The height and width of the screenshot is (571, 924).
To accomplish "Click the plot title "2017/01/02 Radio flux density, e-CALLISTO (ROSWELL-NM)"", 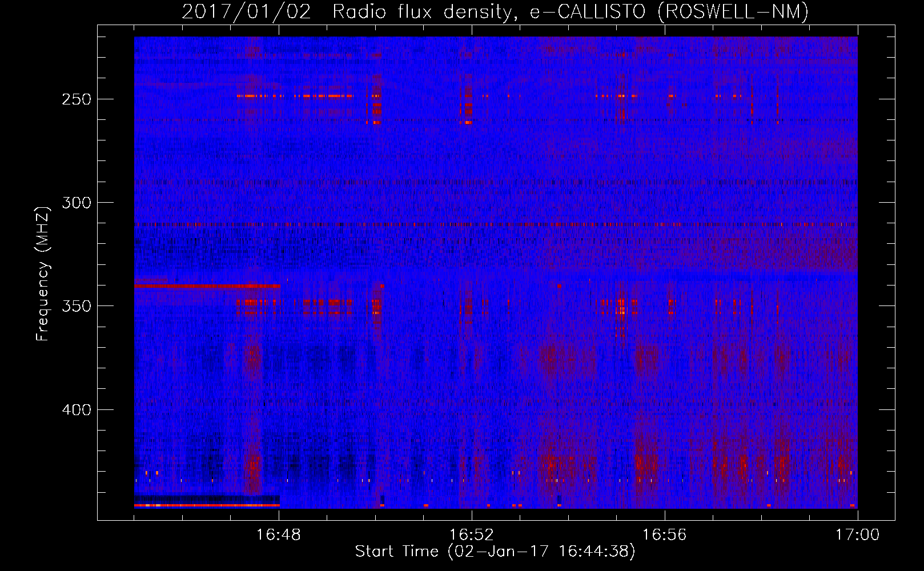I will click(x=495, y=11).
